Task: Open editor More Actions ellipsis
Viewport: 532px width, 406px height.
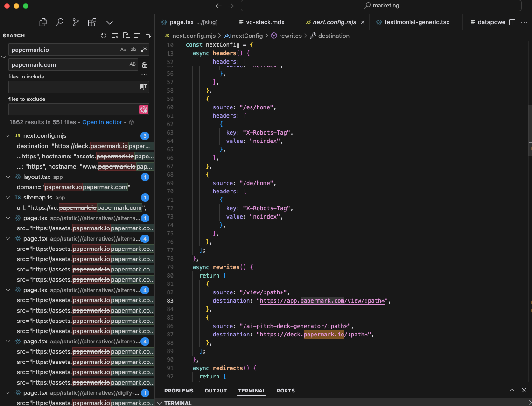Action: [x=524, y=22]
